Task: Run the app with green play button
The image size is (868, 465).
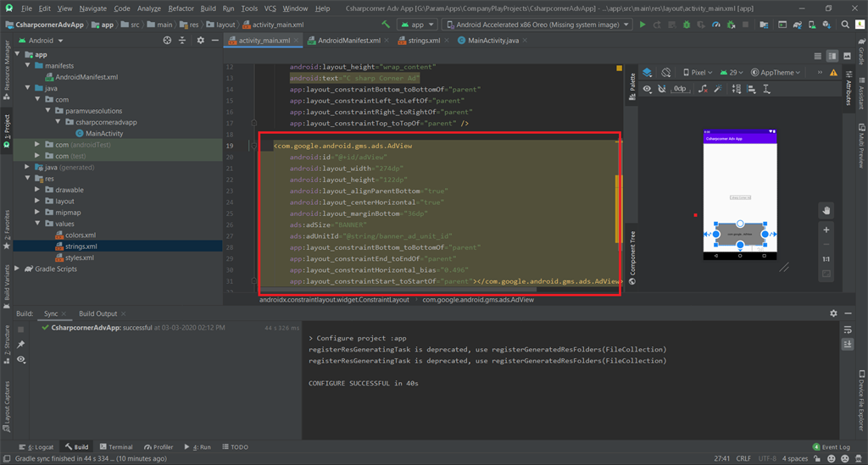Action: click(643, 25)
